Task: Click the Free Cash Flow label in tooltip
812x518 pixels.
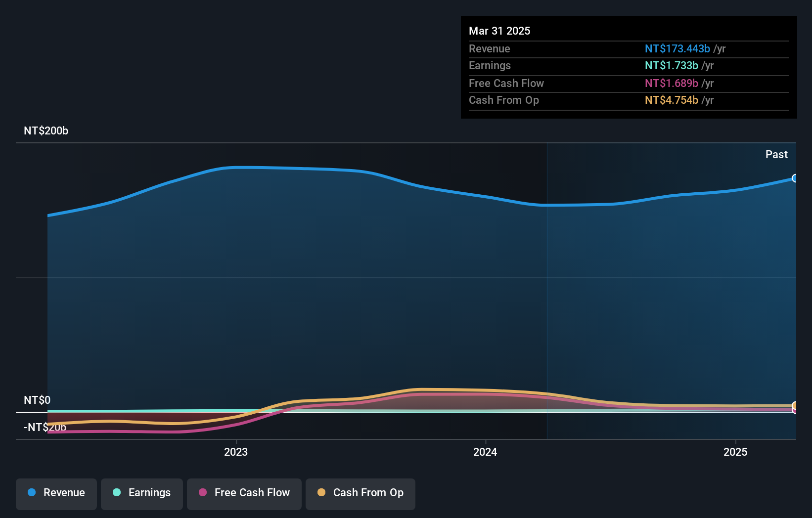Action: click(506, 83)
